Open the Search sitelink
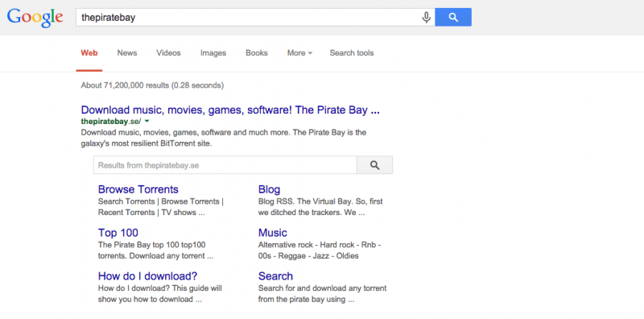Screen dimensions: 644x319 [x=275, y=275]
